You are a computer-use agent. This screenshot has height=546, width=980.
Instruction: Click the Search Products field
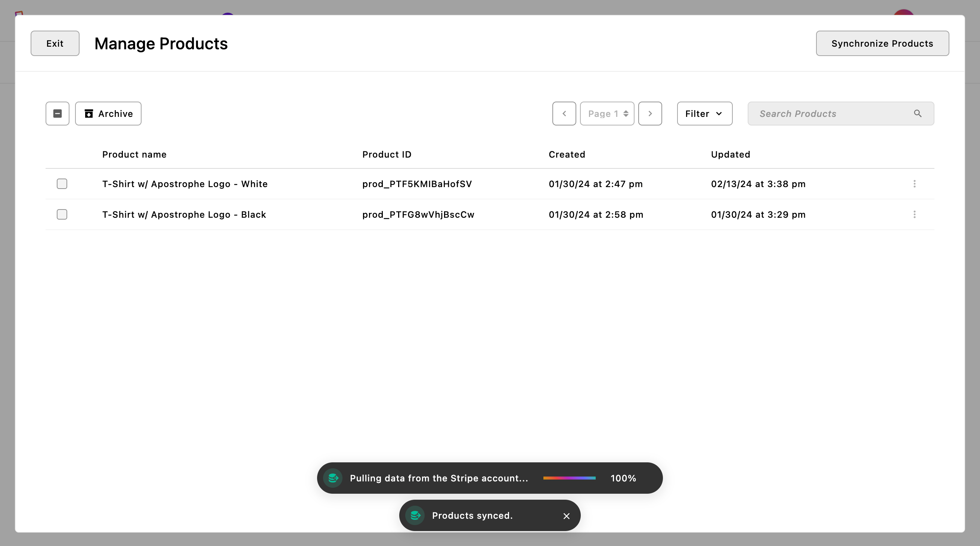(x=829, y=114)
